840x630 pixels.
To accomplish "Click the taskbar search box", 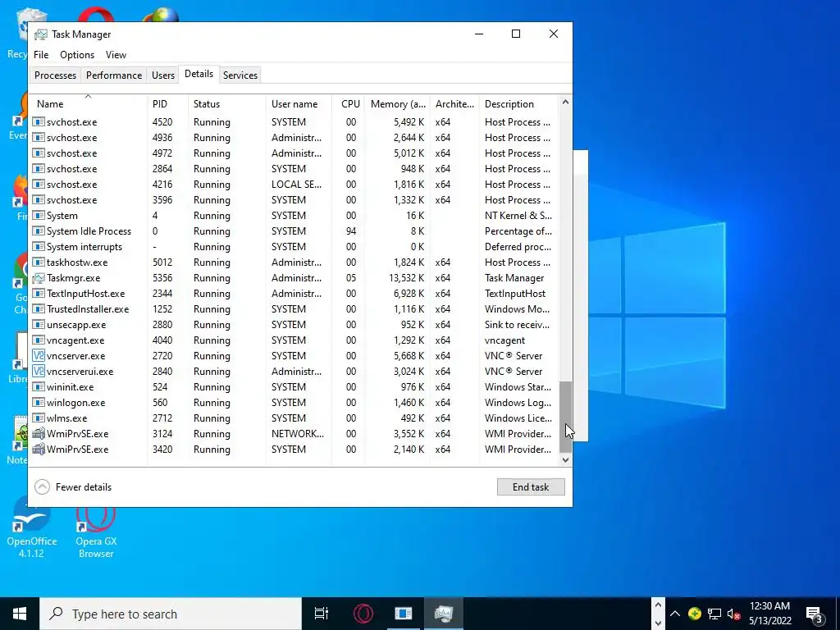I will pyautogui.click(x=171, y=614).
